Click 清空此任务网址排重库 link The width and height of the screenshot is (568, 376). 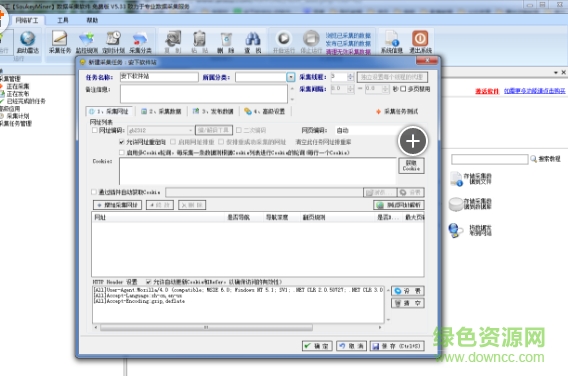[323, 142]
